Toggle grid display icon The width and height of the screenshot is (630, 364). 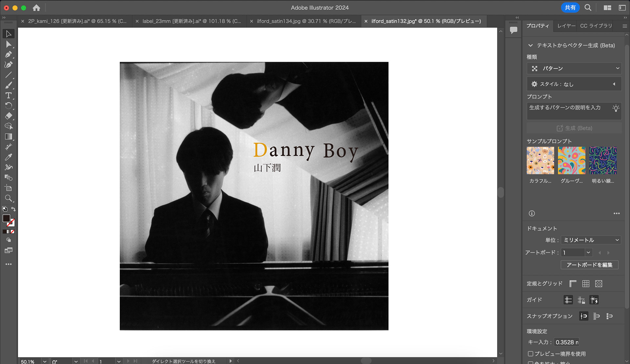coord(586,284)
